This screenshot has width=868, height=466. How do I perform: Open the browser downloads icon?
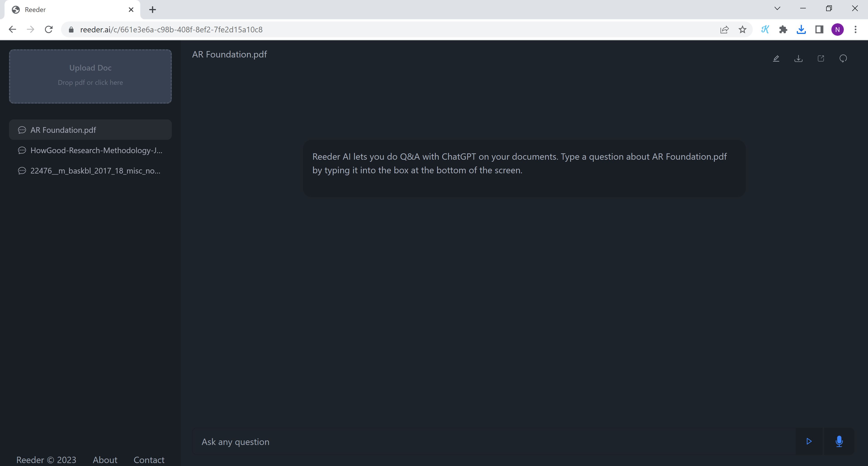pyautogui.click(x=801, y=30)
